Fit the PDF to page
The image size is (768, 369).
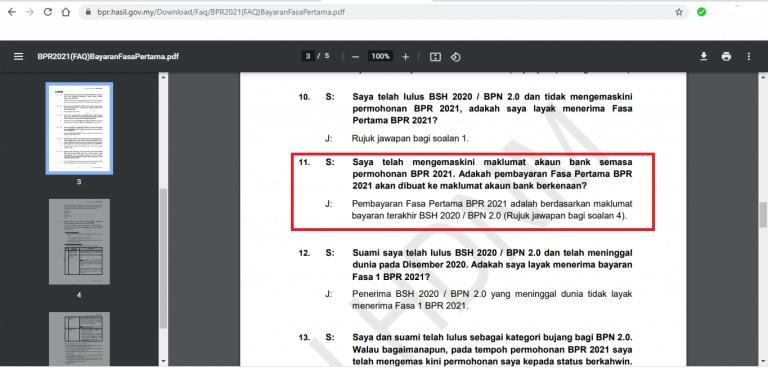pos(435,57)
